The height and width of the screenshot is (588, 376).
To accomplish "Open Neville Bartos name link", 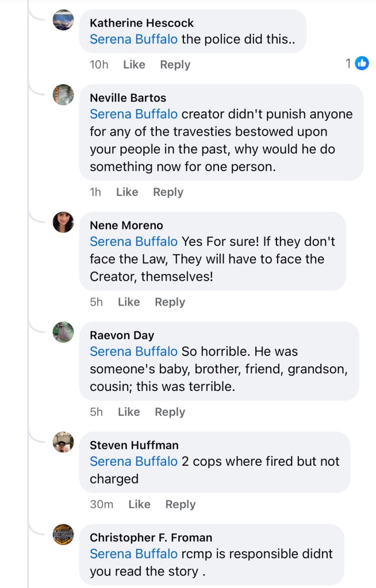I will (128, 98).
